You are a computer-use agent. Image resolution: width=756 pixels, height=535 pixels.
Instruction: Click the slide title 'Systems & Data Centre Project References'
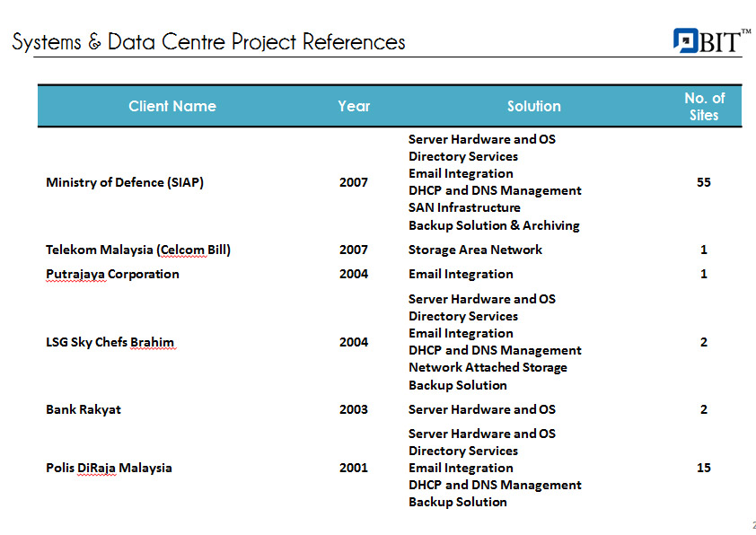(208, 42)
